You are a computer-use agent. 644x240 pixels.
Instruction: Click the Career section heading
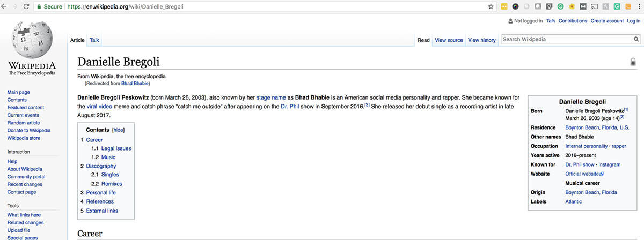click(90, 234)
